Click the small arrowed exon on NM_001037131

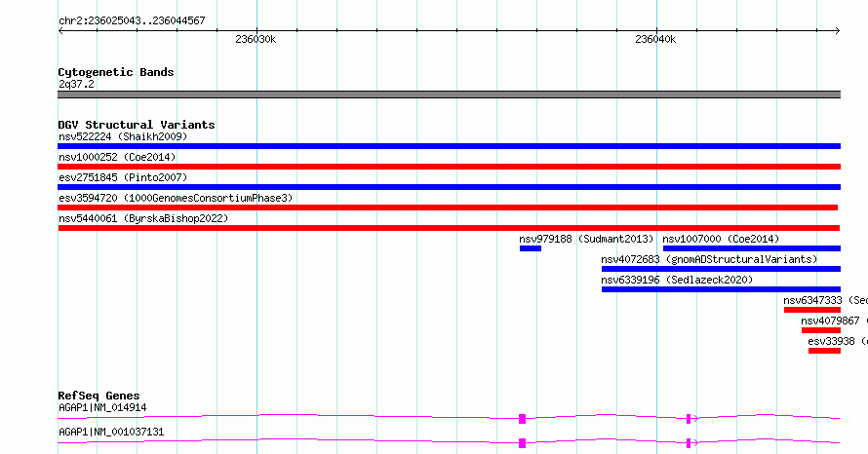point(690,443)
